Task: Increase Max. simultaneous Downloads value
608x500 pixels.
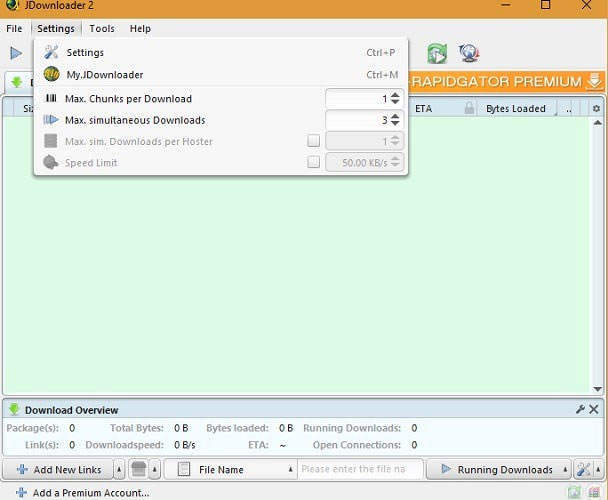Action: (x=395, y=116)
